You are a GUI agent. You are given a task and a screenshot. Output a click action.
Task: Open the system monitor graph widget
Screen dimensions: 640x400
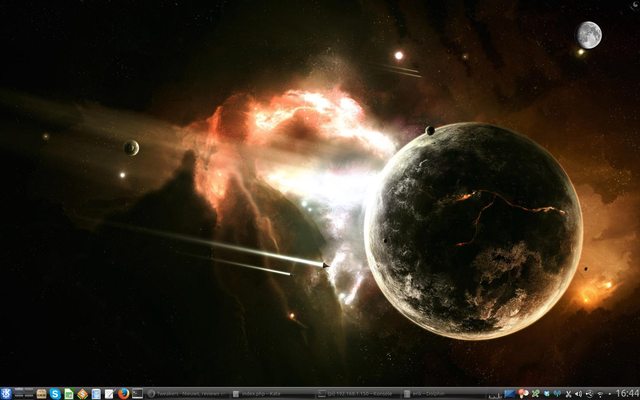click(495, 395)
